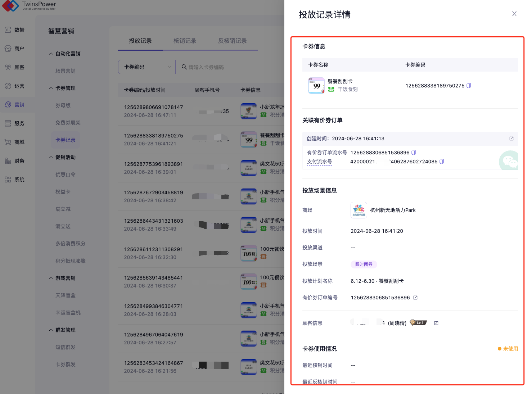Screen dimensions: 532x394
Task: Open the 卡券编码 search type dropdown
Action: coord(147,67)
